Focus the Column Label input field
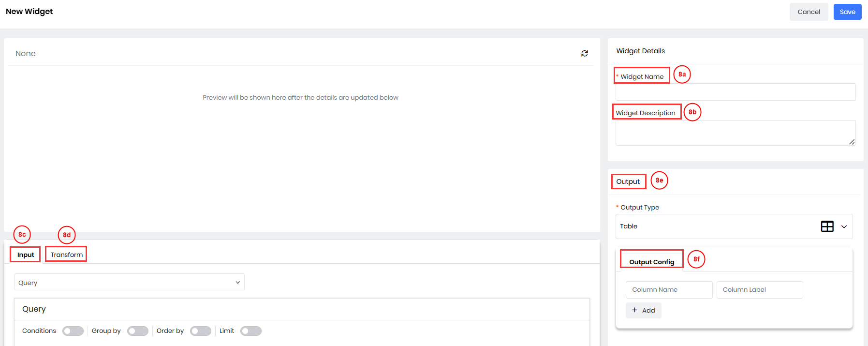 click(x=759, y=290)
